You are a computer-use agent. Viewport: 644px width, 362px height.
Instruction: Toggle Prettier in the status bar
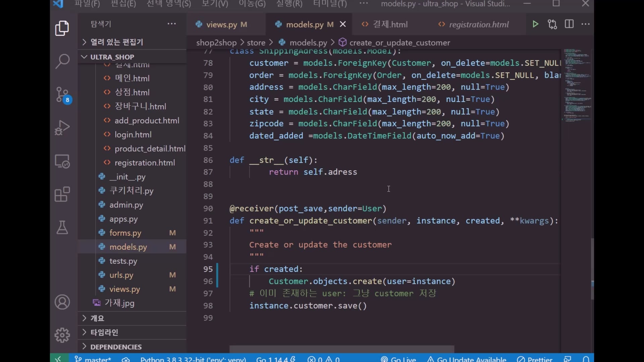coord(535,359)
